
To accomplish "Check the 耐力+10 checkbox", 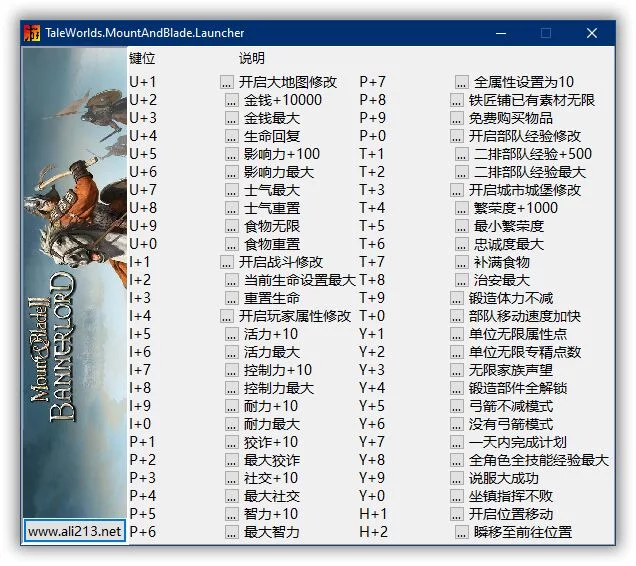I will click(x=232, y=406).
